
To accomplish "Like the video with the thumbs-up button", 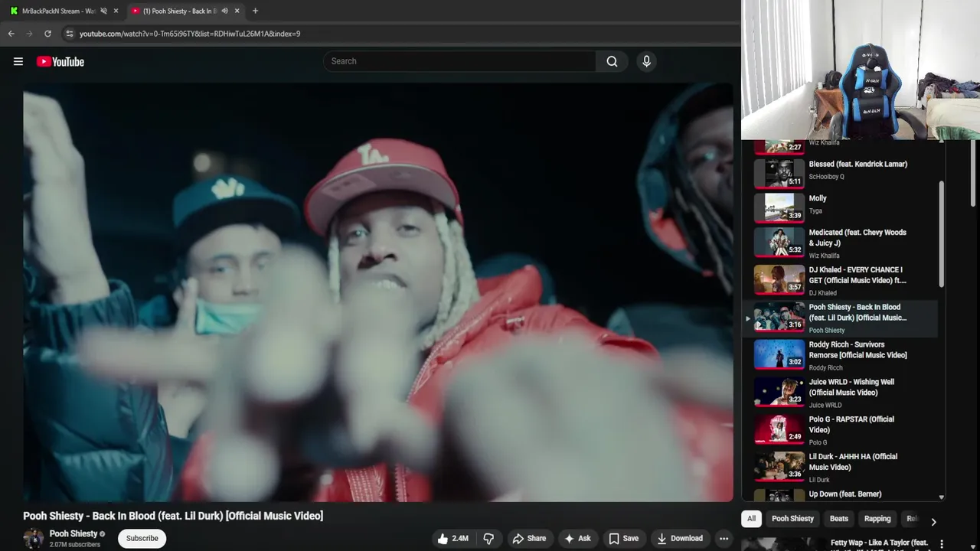I will pos(452,539).
